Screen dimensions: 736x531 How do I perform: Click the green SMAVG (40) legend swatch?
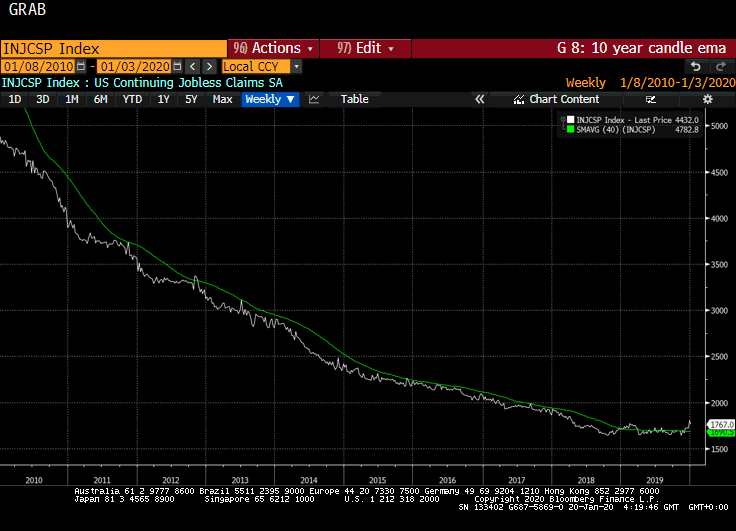point(570,130)
